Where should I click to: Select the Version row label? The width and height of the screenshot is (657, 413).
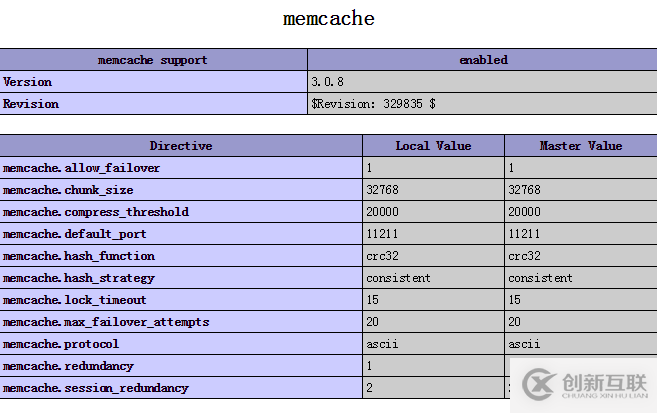coord(28,82)
